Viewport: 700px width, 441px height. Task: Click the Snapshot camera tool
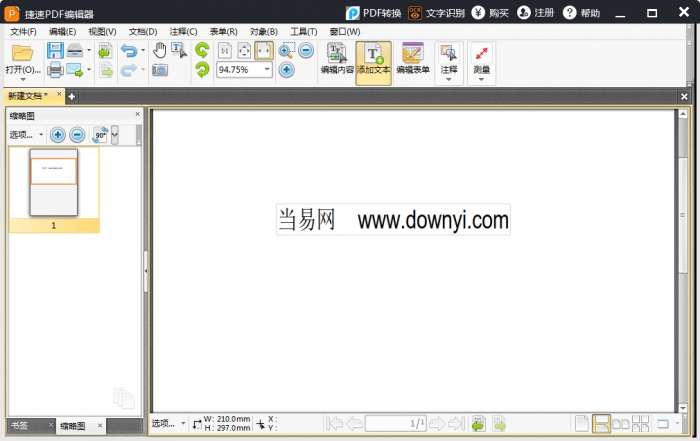click(160, 70)
